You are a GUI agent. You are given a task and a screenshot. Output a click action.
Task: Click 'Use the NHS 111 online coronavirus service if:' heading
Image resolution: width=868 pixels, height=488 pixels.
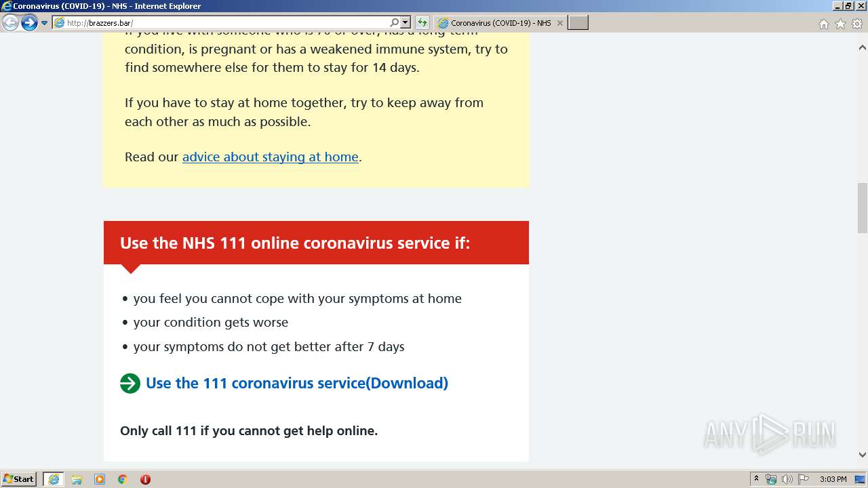pos(295,243)
